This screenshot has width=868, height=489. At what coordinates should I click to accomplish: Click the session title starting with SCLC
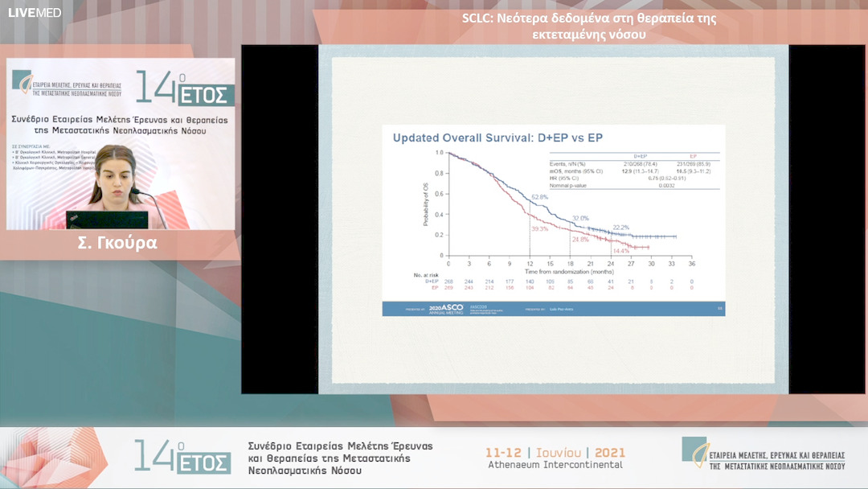click(589, 26)
